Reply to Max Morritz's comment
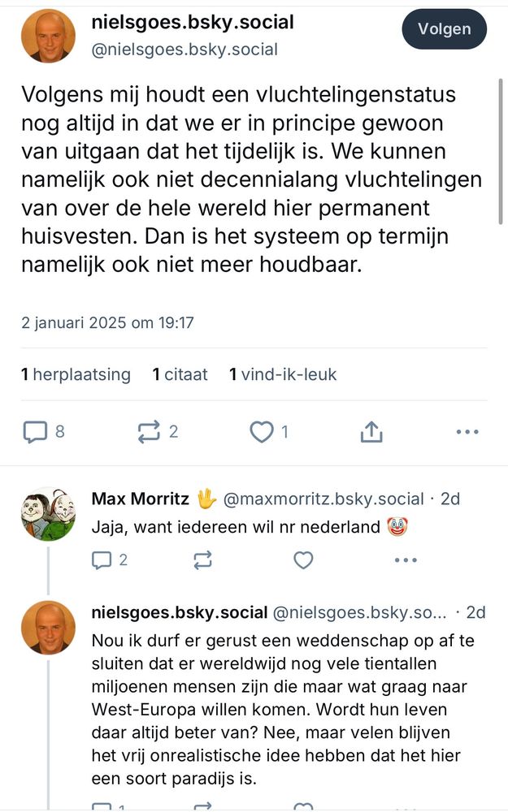The height and width of the screenshot is (812, 508). [x=102, y=559]
